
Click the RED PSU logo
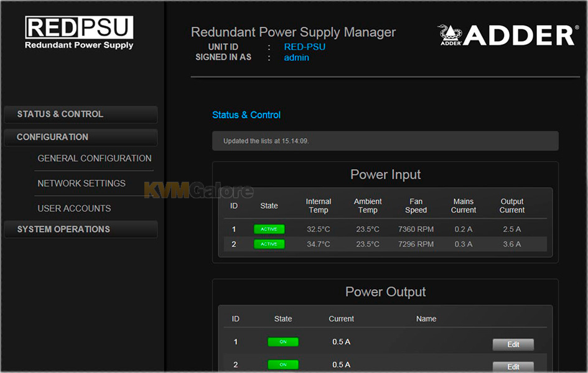[79, 32]
